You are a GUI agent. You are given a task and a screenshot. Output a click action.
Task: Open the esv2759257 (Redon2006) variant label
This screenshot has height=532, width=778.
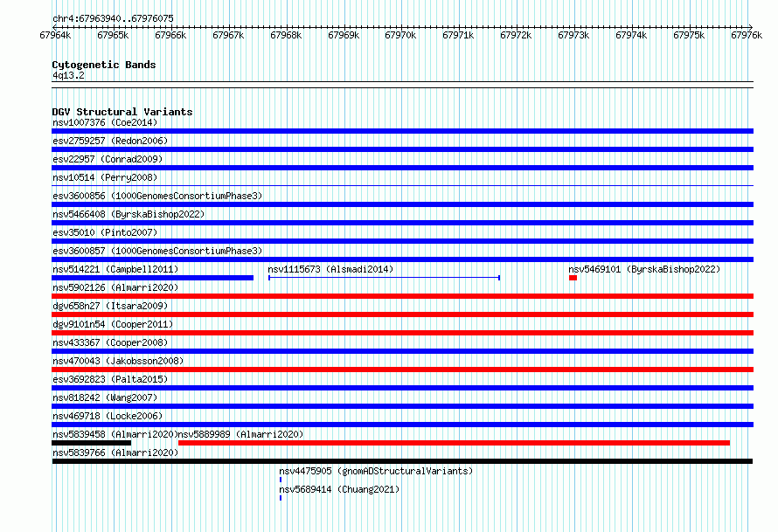tap(110, 141)
